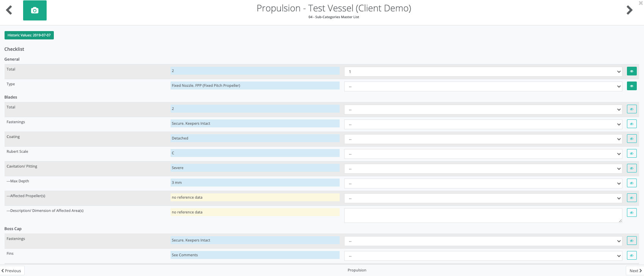Image resolution: width=644 pixels, height=276 pixels.
Task: Go forward using the right arrow icon
Action: pyautogui.click(x=629, y=10)
